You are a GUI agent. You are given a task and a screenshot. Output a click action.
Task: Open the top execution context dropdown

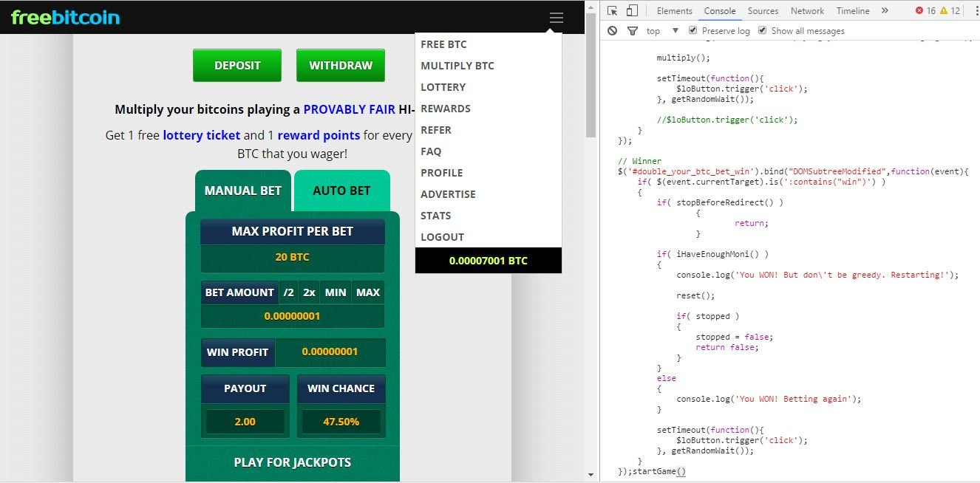coord(662,30)
